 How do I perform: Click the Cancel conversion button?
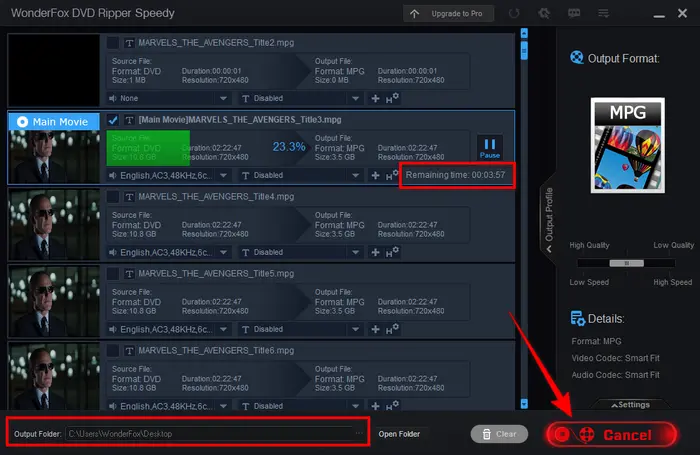pyautogui.click(x=612, y=434)
